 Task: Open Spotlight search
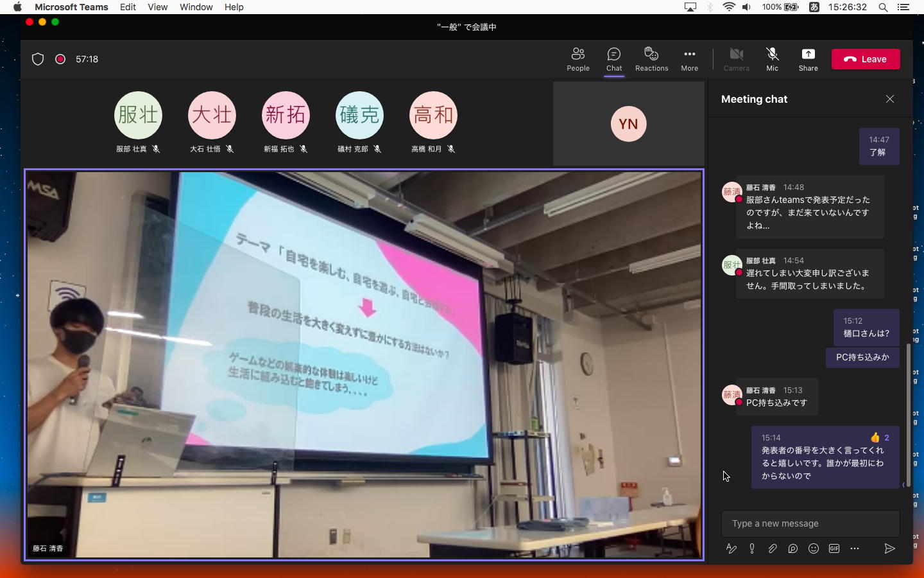(x=883, y=7)
